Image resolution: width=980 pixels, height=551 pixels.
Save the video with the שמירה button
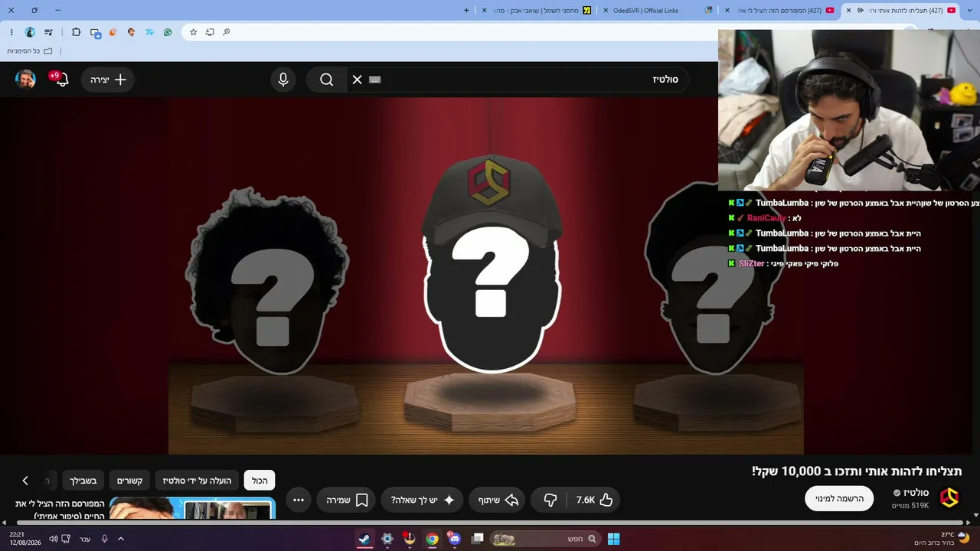tap(347, 500)
